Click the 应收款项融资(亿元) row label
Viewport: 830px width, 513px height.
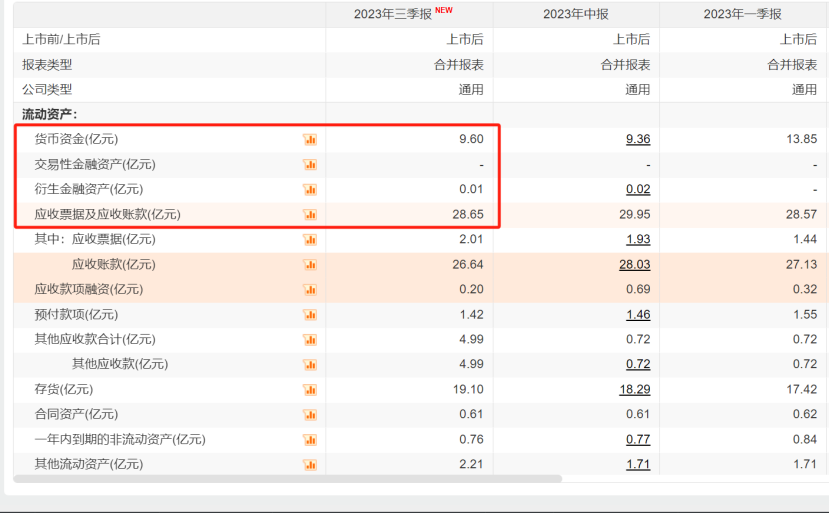tap(88, 290)
